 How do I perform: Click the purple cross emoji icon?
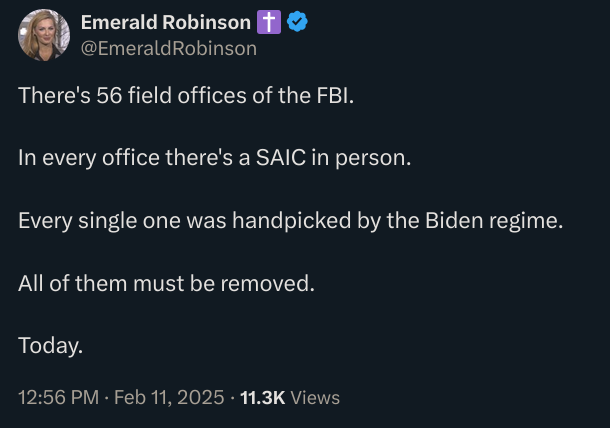(x=270, y=22)
